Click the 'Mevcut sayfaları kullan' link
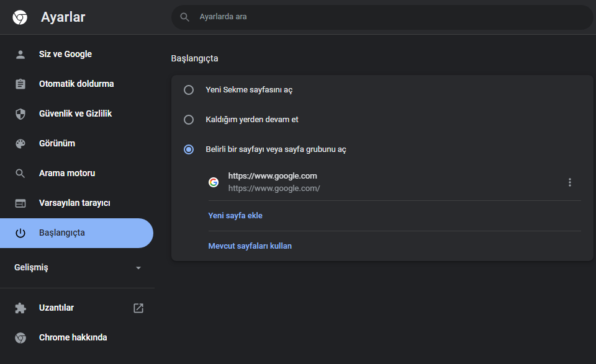 coord(250,246)
